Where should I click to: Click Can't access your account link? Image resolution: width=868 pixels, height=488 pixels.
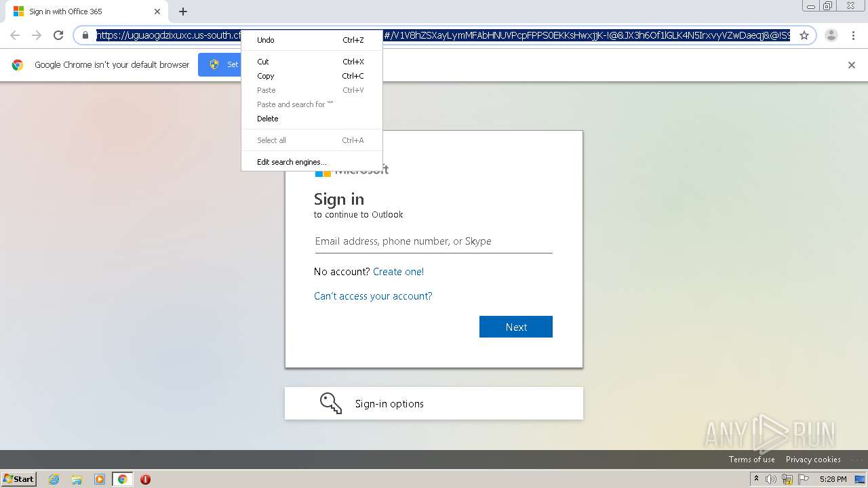pyautogui.click(x=373, y=296)
